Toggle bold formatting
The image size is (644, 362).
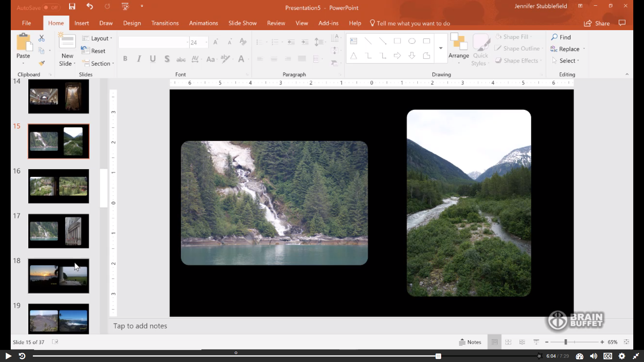pyautogui.click(x=125, y=58)
